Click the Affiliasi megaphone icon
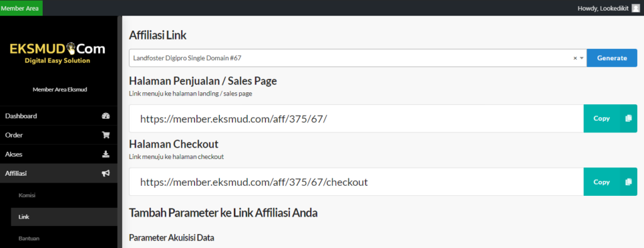The width and height of the screenshot is (644, 248). (106, 173)
